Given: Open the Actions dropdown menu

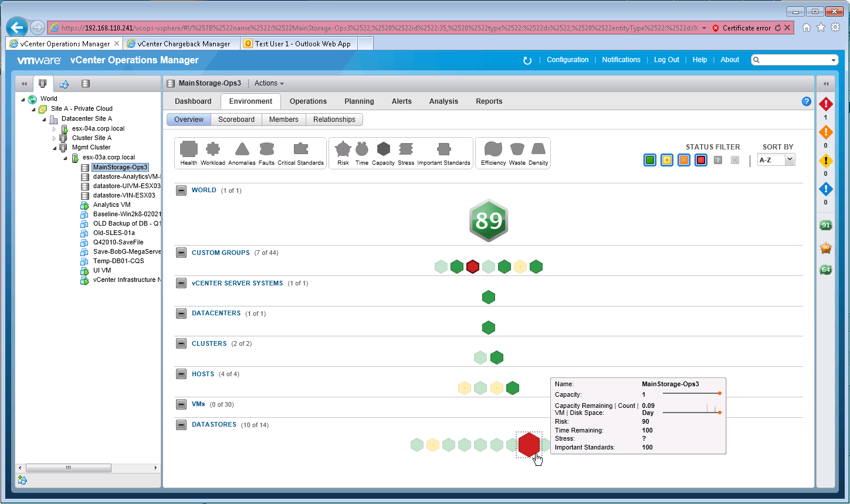Looking at the screenshot, I should point(269,83).
